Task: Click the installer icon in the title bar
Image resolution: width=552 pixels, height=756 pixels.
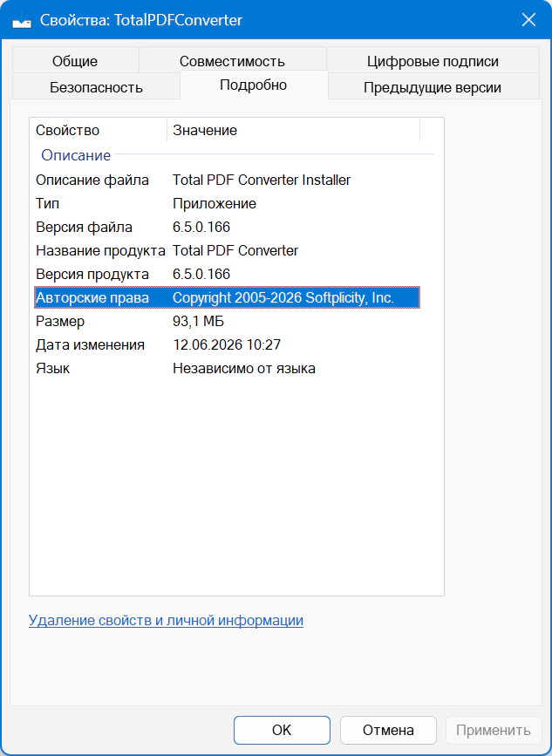Action: point(21,21)
